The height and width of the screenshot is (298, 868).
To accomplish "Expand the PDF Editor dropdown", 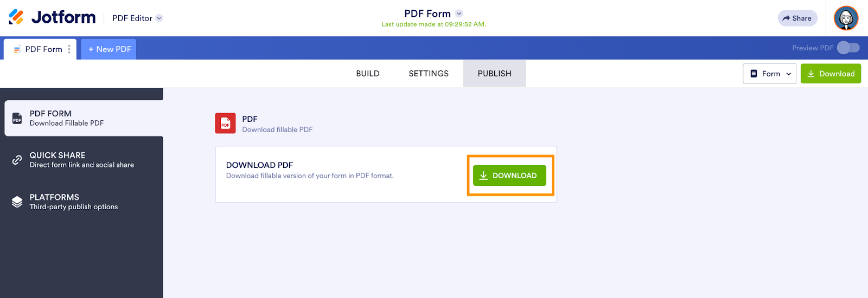I will click(159, 18).
